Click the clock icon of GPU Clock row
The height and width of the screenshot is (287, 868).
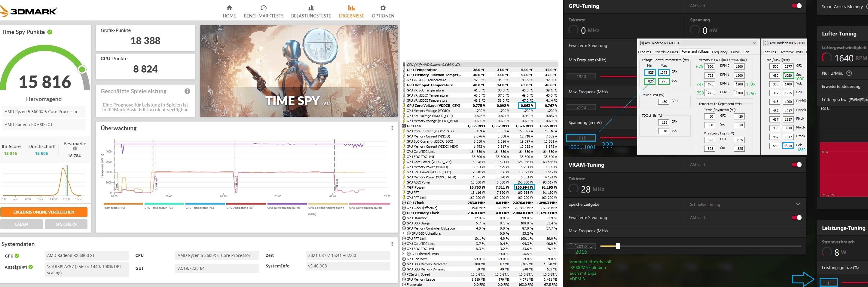(404, 203)
